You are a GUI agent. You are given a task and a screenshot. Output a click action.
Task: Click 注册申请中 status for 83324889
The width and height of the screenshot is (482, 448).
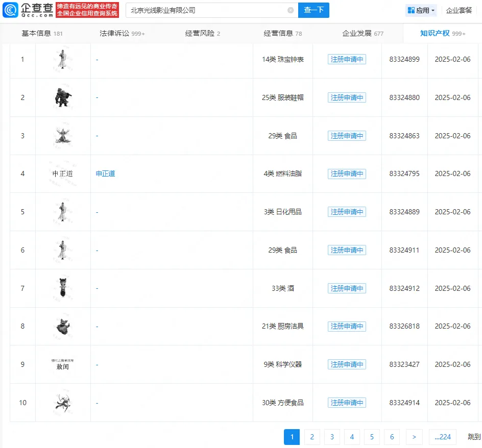(347, 212)
